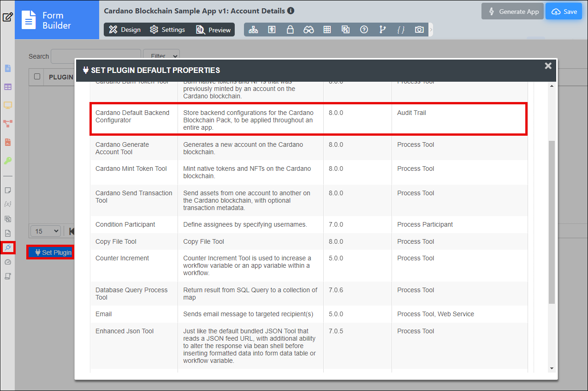Click the orange PDF file sidebar icon

click(8, 142)
